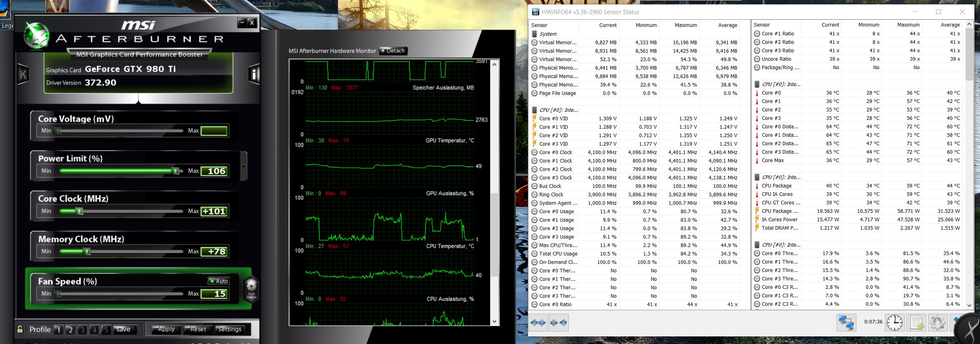Reset Afterburner settings to default

[197, 329]
